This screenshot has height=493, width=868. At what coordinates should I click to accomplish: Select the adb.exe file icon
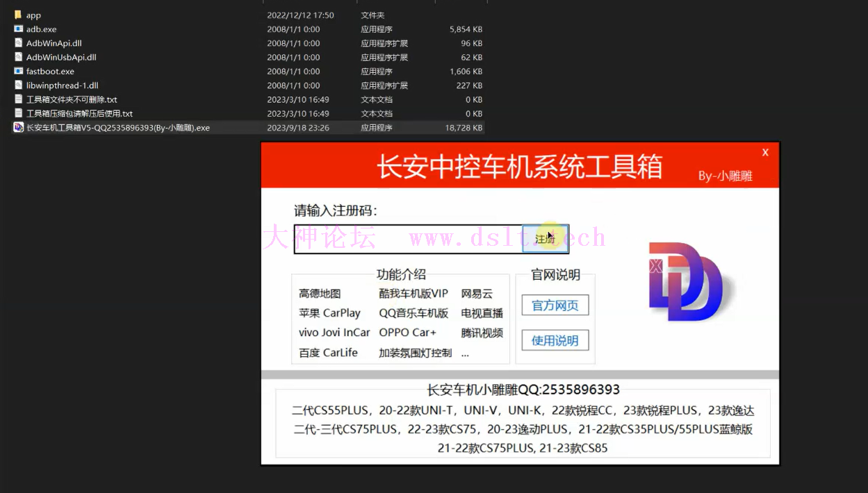(18, 29)
